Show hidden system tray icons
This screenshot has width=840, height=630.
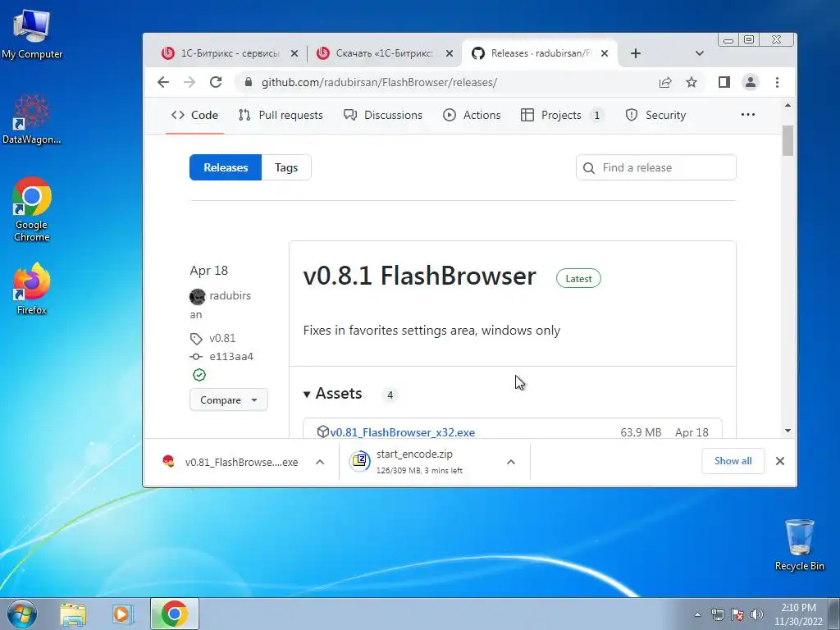click(x=697, y=614)
